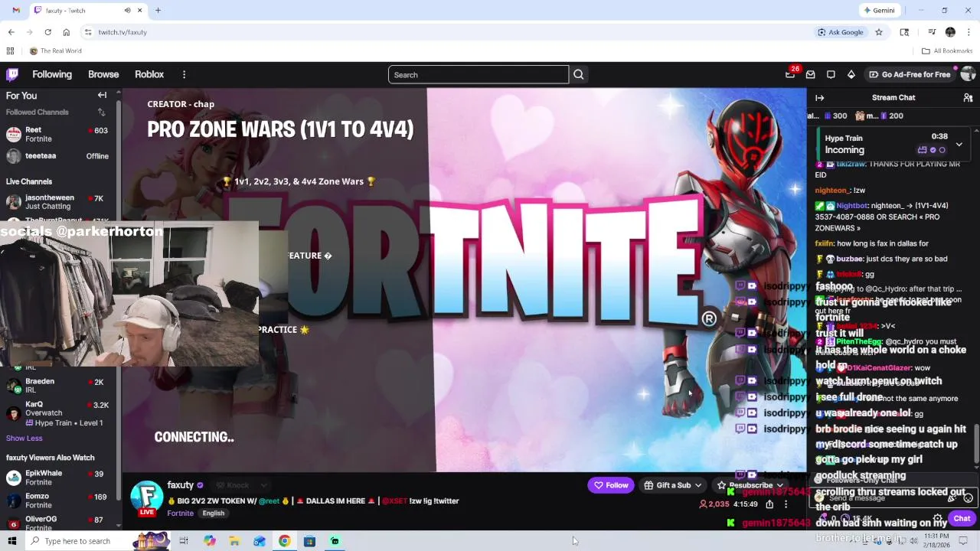
Task: Open Twitch home via the logo icon
Action: [x=12, y=74]
